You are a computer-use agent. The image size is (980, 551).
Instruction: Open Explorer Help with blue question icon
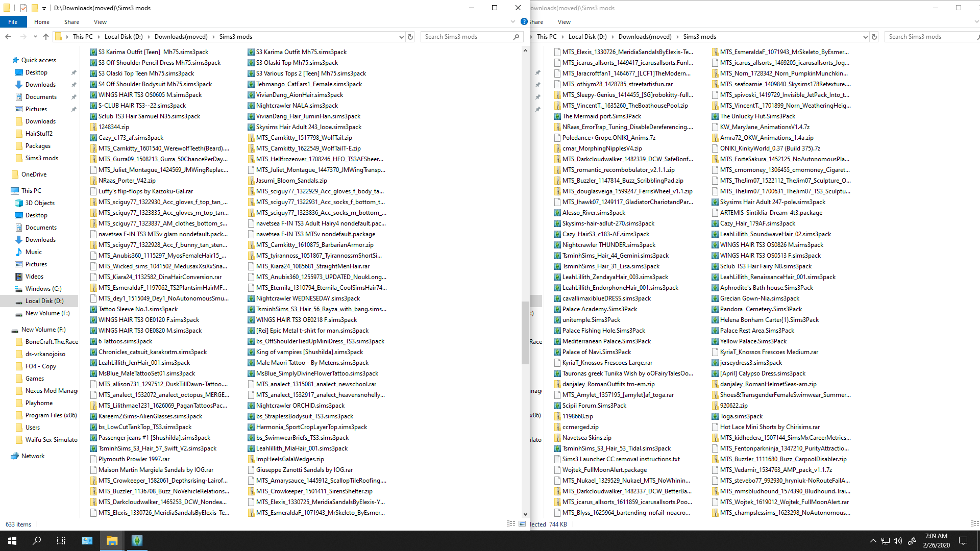(x=524, y=22)
